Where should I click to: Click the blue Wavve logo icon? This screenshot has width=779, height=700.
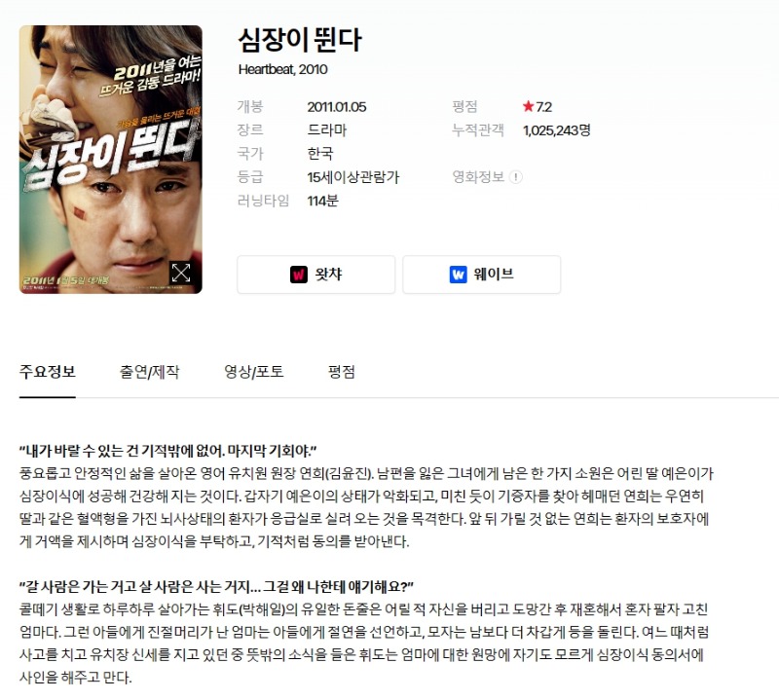pos(458,275)
